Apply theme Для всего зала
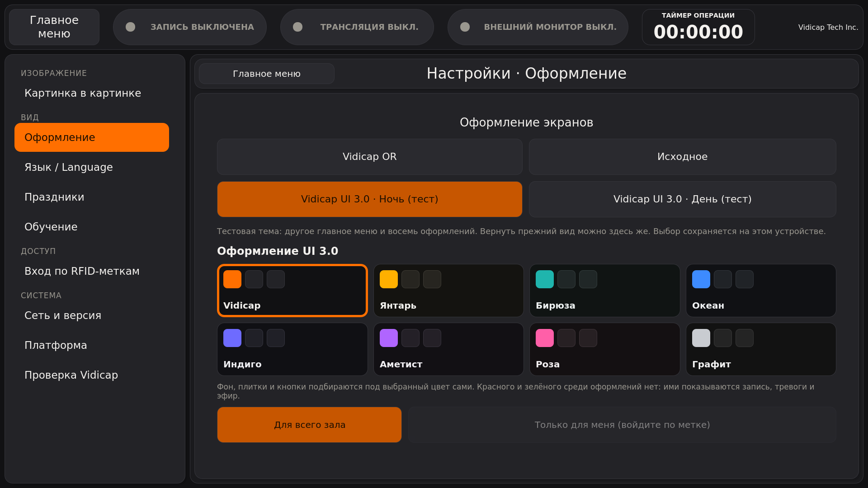 [x=310, y=425]
